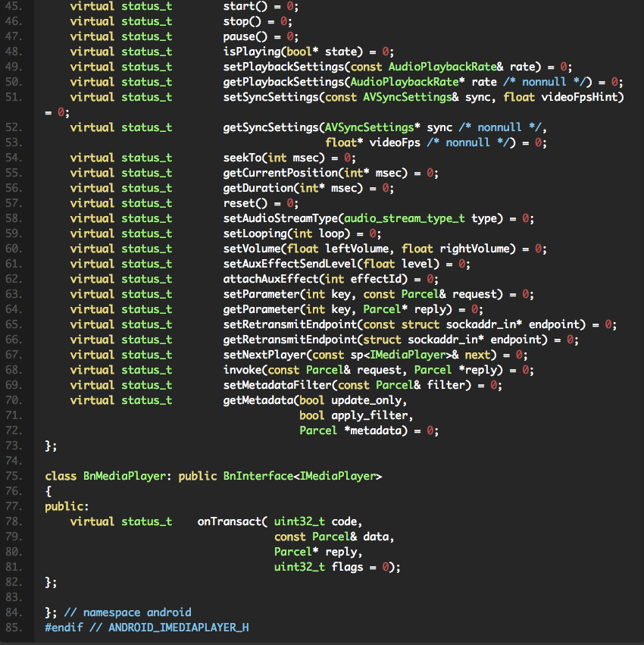Click the getParameter method name

261,310
